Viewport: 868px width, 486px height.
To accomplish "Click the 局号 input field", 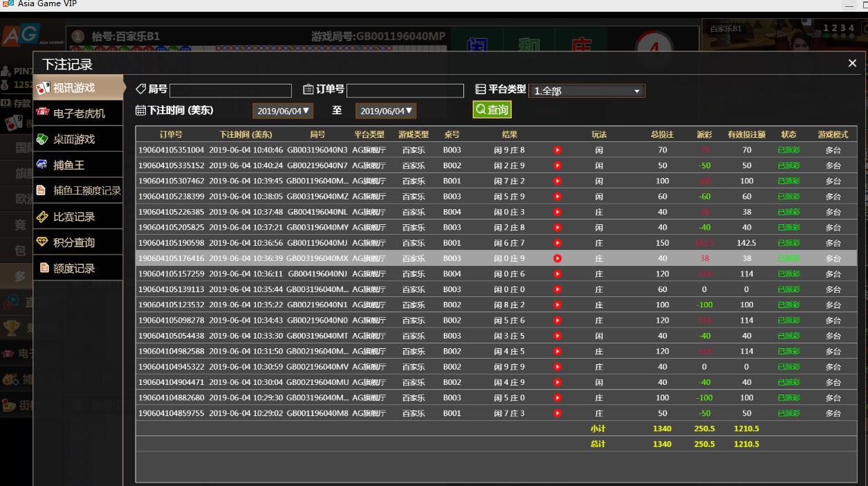I will click(x=231, y=91).
